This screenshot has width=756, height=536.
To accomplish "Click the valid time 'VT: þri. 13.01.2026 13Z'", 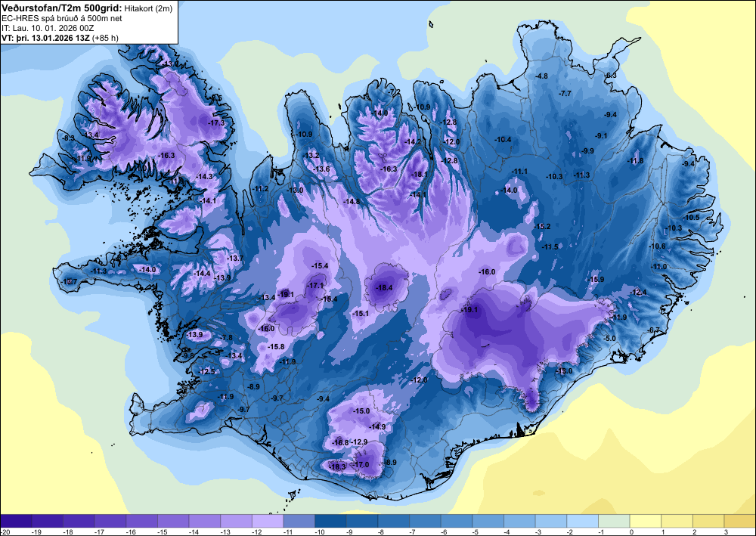I will [46, 38].
